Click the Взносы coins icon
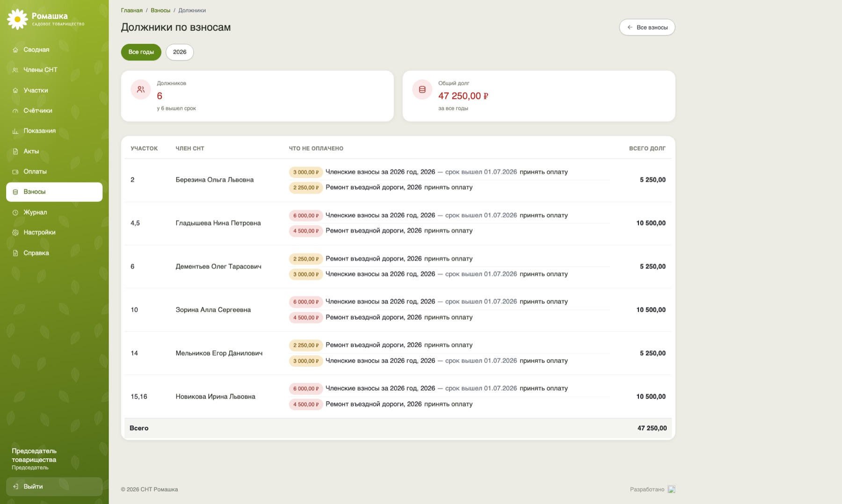 pyautogui.click(x=15, y=192)
